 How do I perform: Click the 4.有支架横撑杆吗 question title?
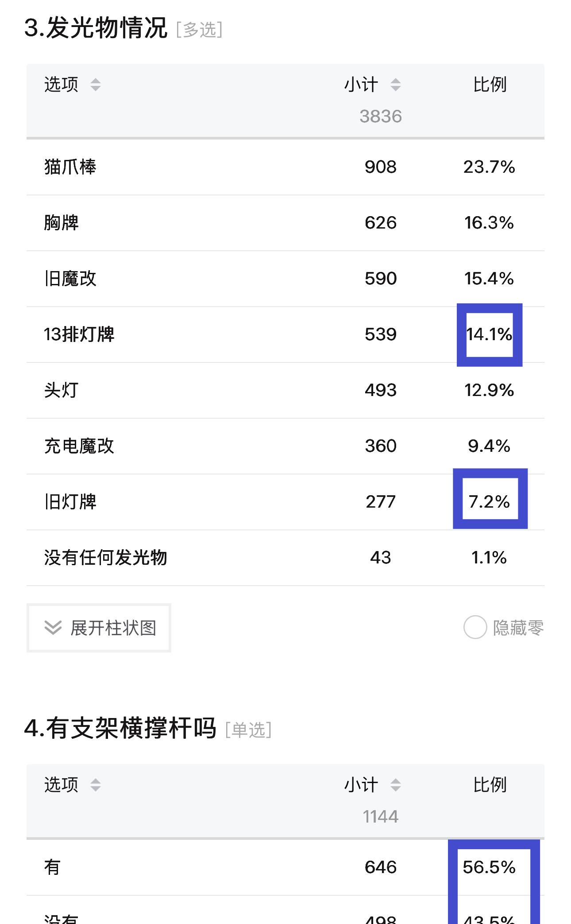coord(120,728)
